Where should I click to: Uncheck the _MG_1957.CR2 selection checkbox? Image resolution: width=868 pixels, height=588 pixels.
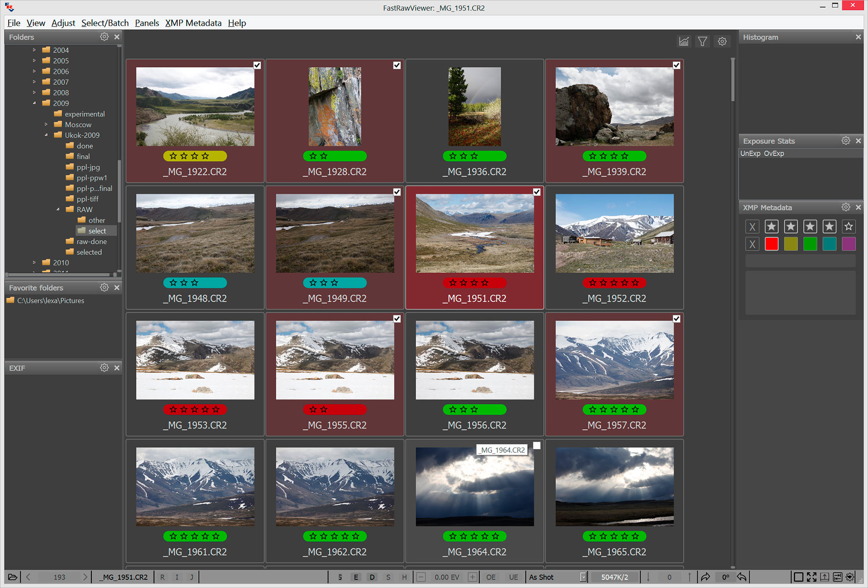(x=677, y=319)
